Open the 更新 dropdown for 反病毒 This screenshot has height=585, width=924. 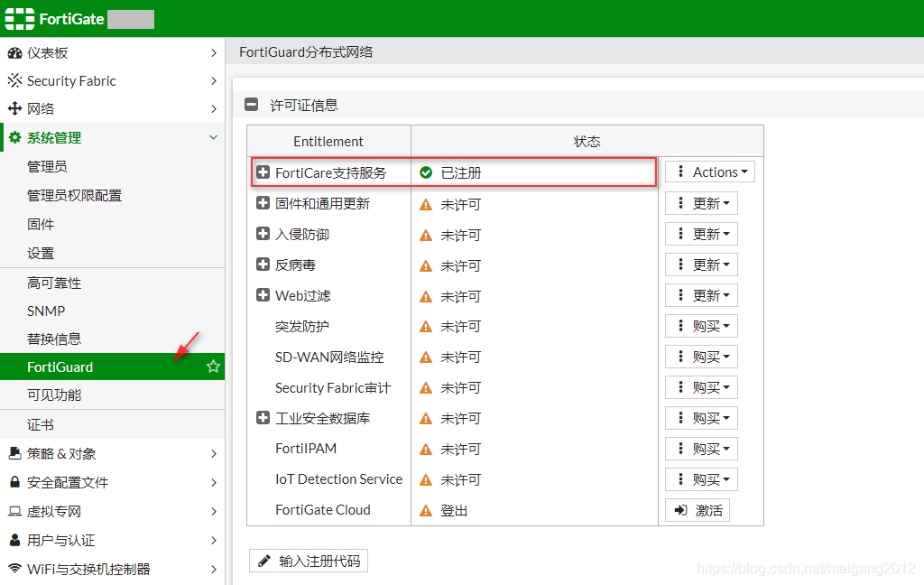[701, 265]
